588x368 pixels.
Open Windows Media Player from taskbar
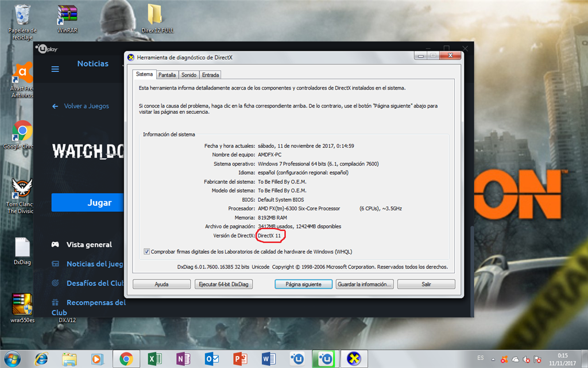(97, 359)
